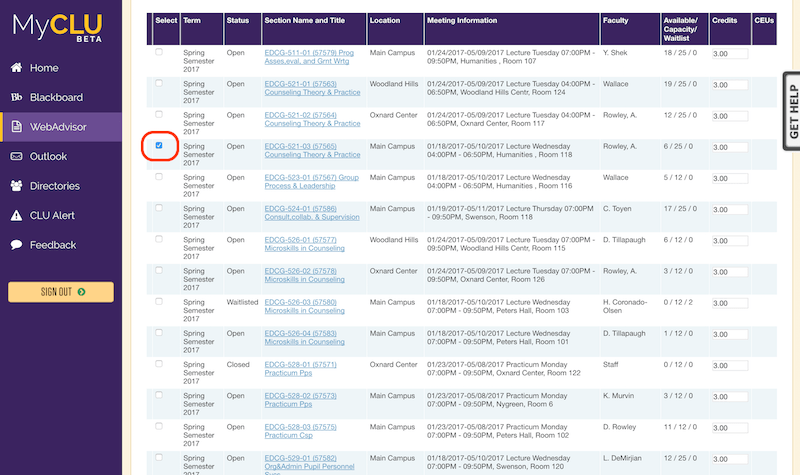Click the Blackboard Bb icon
Image resolution: width=800 pixels, height=475 pixels.
16,97
